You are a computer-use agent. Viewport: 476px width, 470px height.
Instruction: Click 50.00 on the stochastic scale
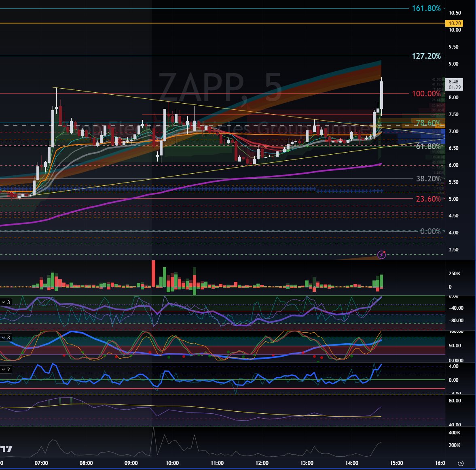(x=455, y=346)
